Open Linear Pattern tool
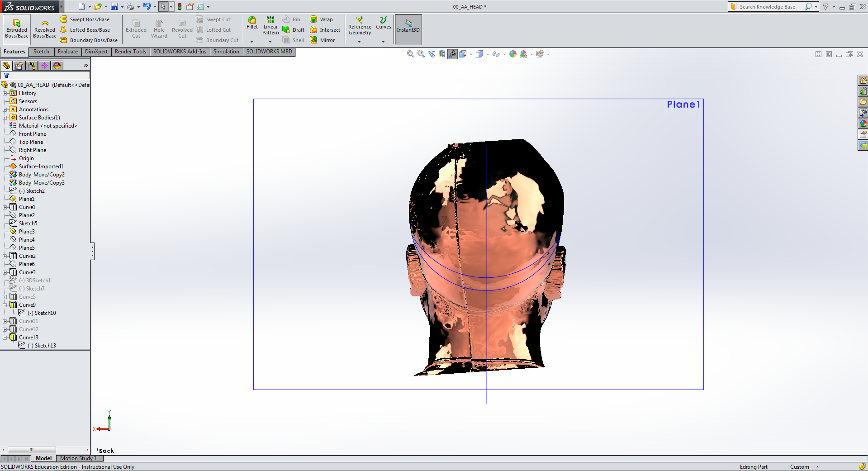The height and width of the screenshot is (471, 868). click(x=270, y=26)
